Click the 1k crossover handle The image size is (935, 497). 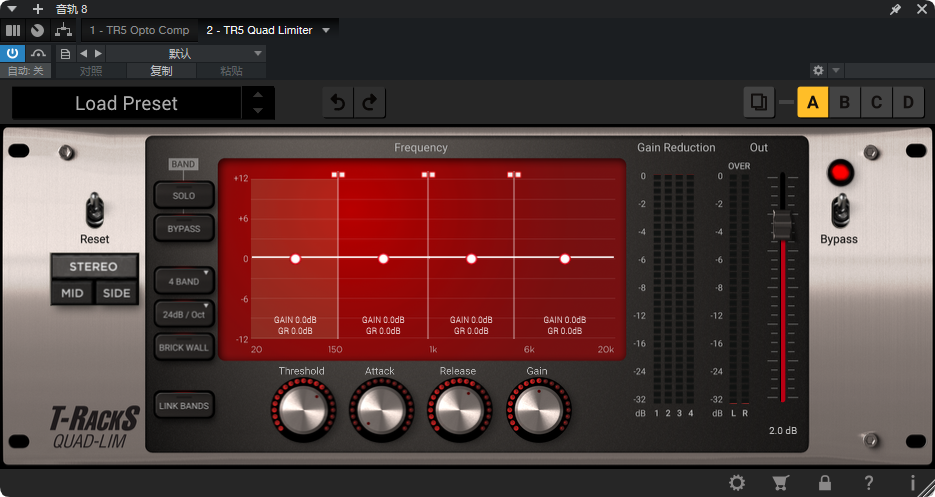(x=428, y=175)
